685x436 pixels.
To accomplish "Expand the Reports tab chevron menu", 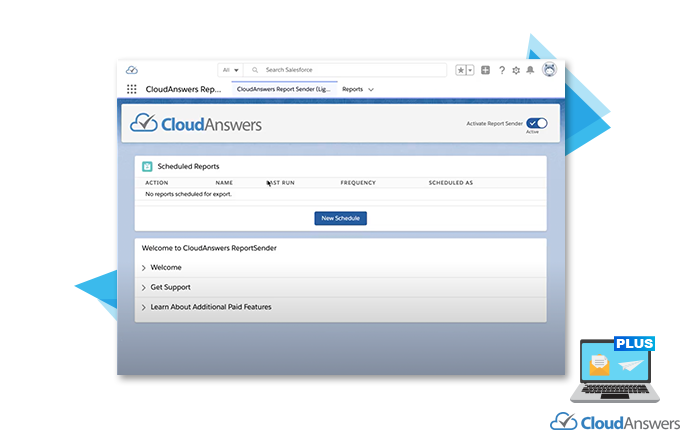I will point(371,90).
